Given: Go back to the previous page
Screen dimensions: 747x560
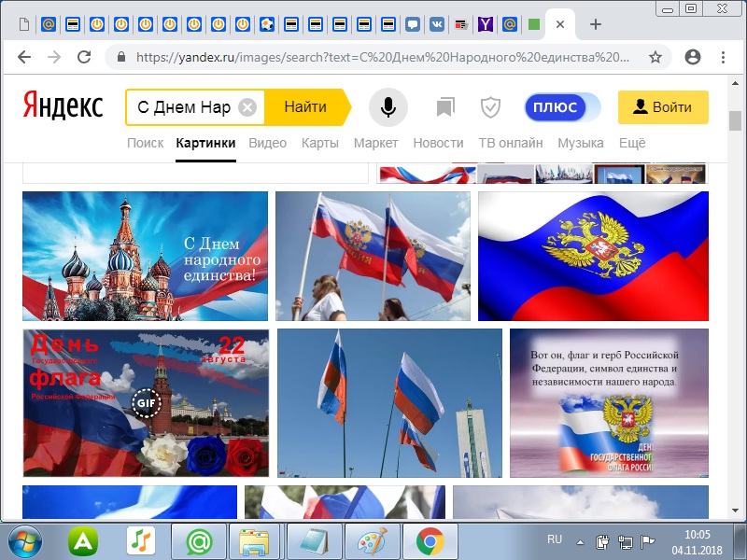Looking at the screenshot, I should pyautogui.click(x=24, y=57).
